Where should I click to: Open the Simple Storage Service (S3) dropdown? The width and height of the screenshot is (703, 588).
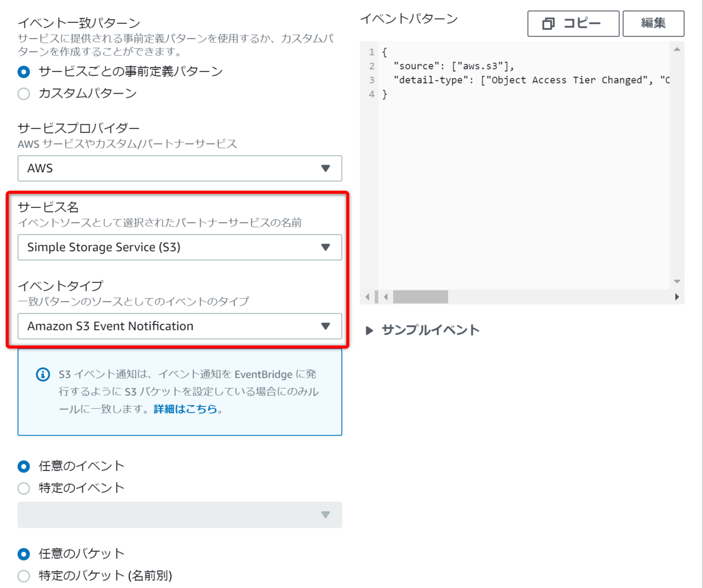coord(180,247)
